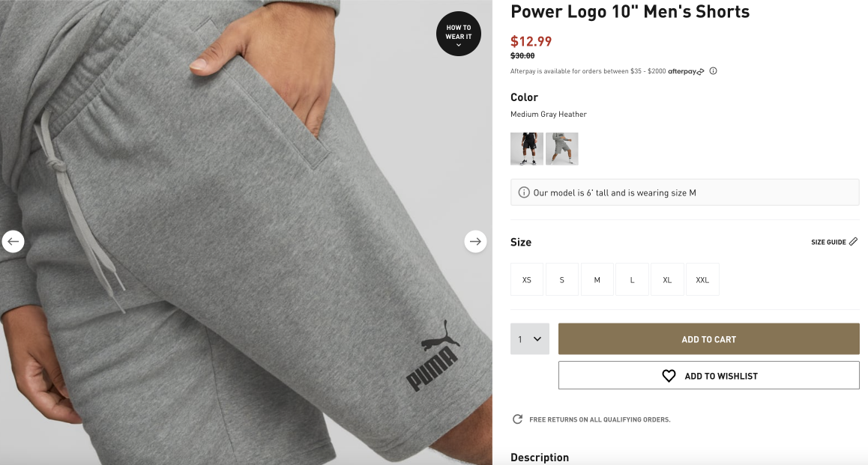Click the heart icon on wishlist button
The height and width of the screenshot is (465, 868).
[x=669, y=376]
